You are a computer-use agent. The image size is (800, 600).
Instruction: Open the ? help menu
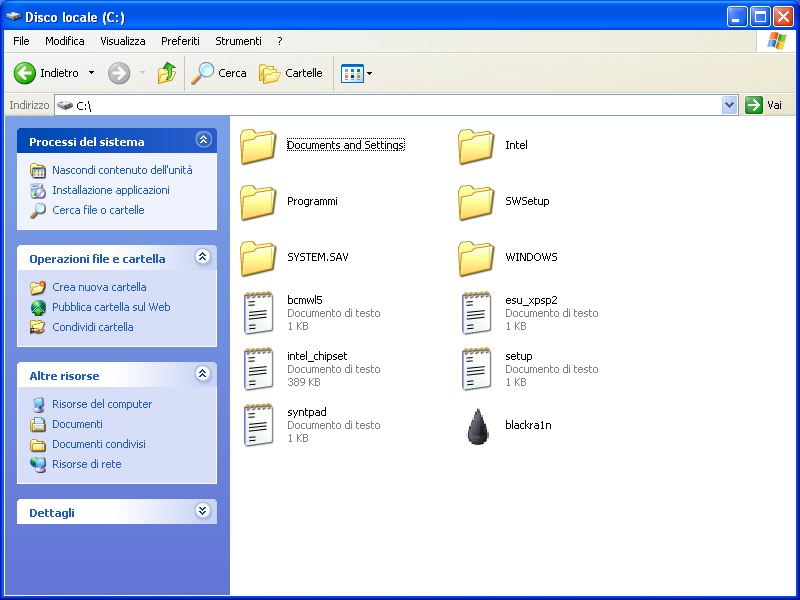coord(280,41)
